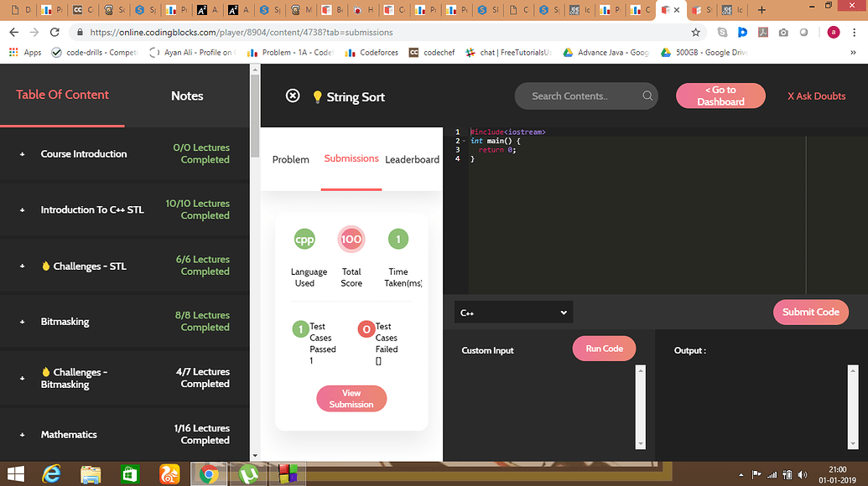Expand the Course Introduction section
Viewport: 868px width, 486px height.
point(21,153)
